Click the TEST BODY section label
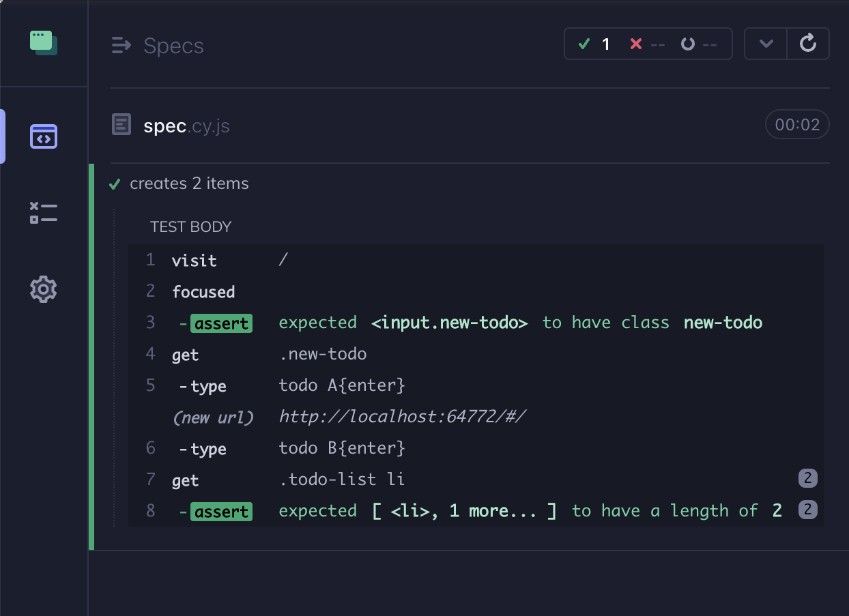 tap(191, 226)
